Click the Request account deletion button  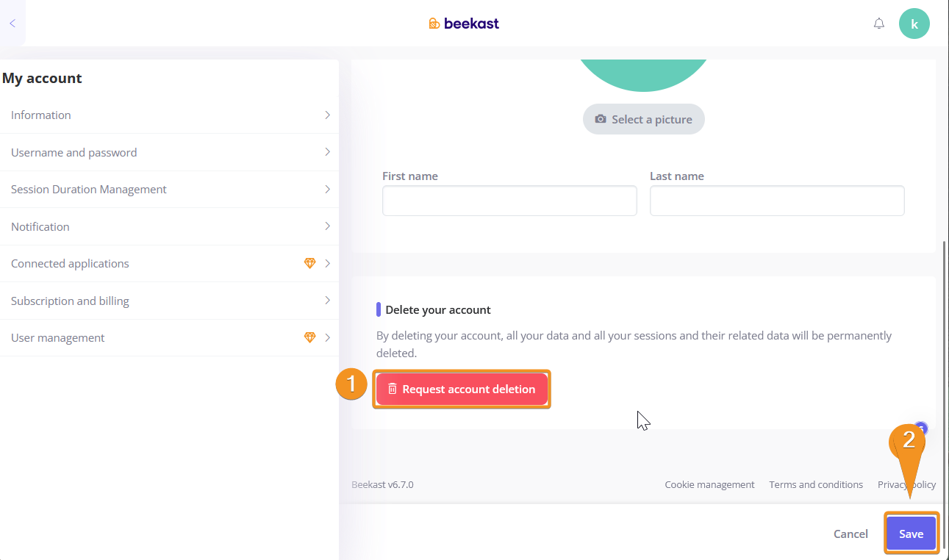point(462,389)
